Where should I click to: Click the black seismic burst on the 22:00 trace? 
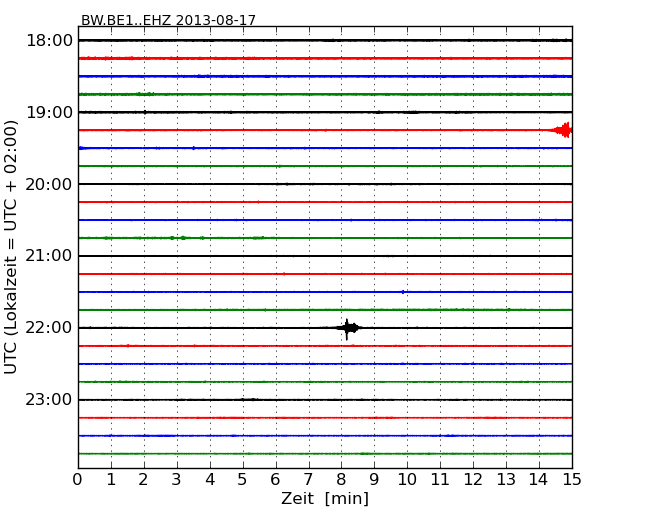(349, 328)
